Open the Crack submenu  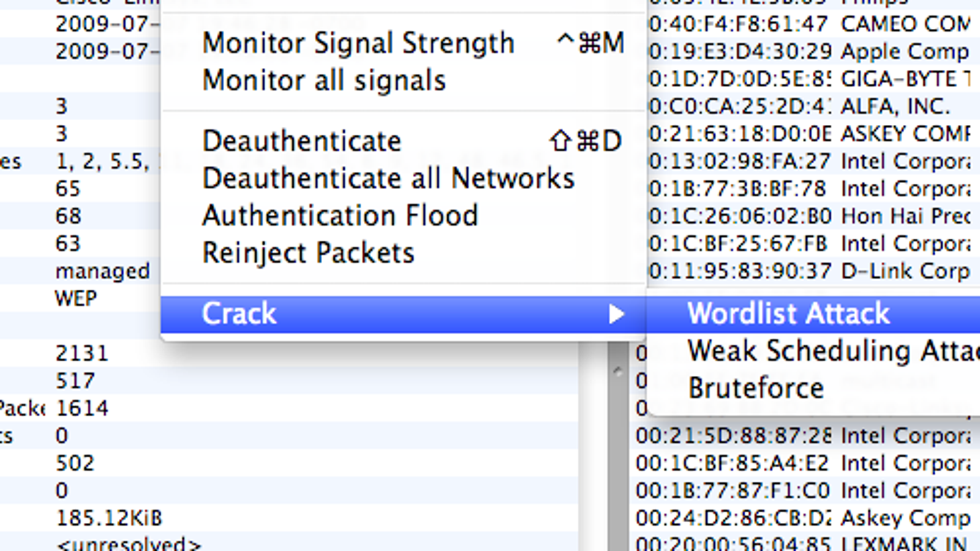404,314
